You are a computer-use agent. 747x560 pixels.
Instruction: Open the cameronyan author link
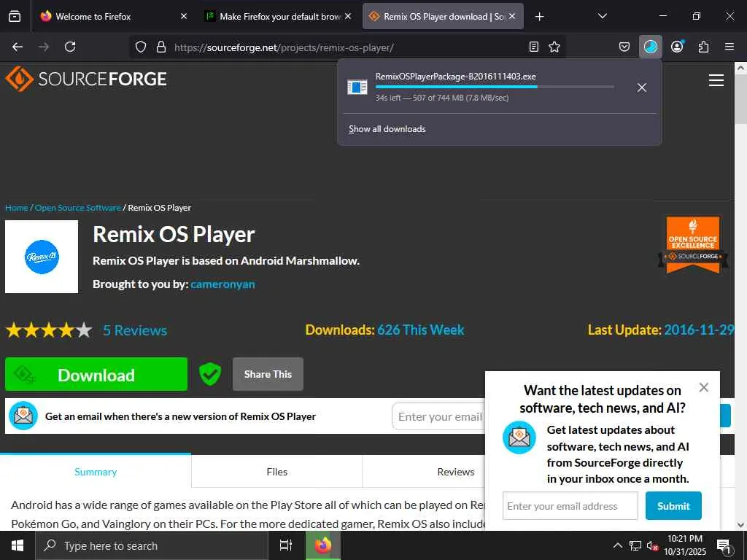(222, 284)
